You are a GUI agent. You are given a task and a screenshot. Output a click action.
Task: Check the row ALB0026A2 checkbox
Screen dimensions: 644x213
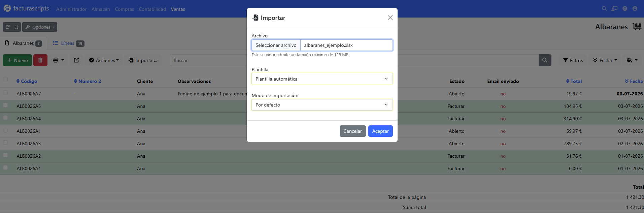click(5, 155)
